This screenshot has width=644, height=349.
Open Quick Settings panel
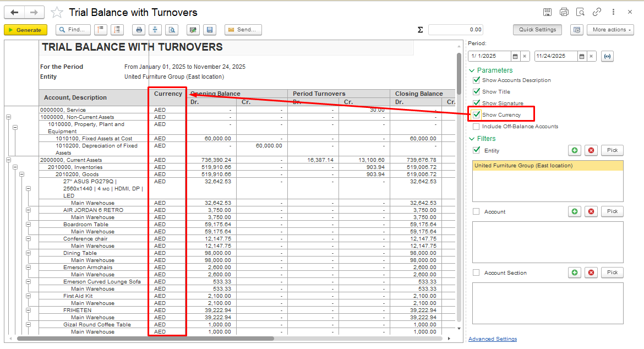click(x=537, y=30)
